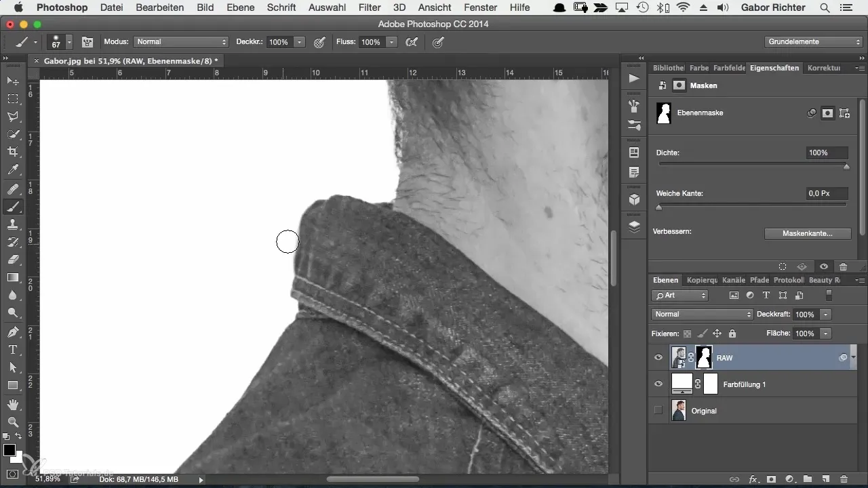Open the Deckkr. opacity slider dropdown
Viewport: 868px width, 488px height.
299,42
